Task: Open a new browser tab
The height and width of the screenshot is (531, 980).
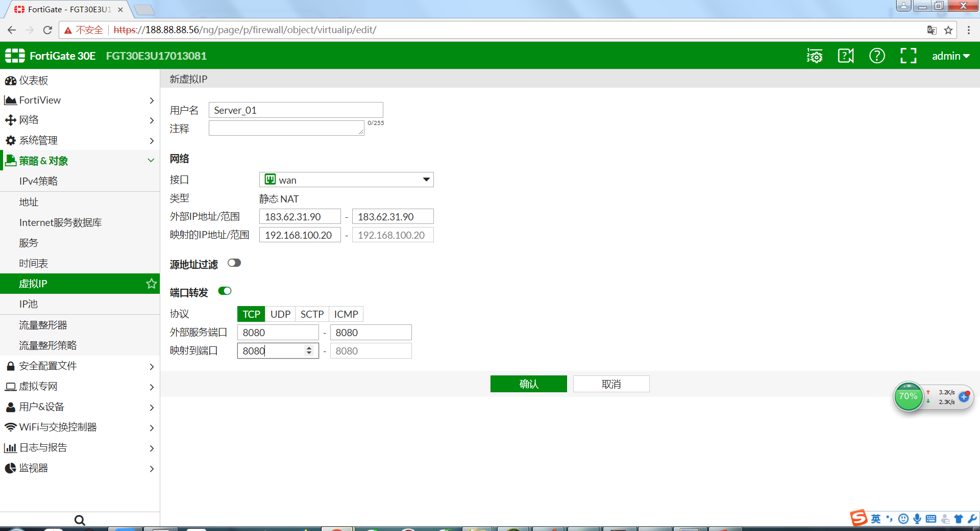Action: coord(144,10)
